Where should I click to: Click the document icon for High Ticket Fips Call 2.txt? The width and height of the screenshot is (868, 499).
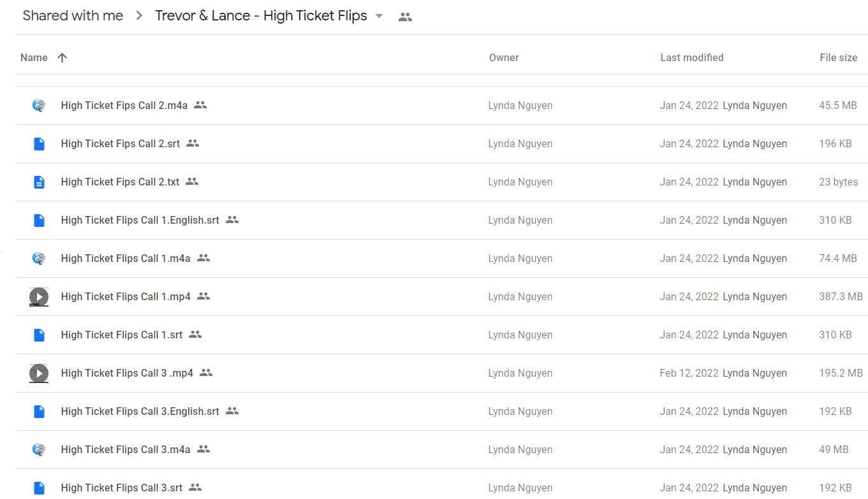point(39,182)
